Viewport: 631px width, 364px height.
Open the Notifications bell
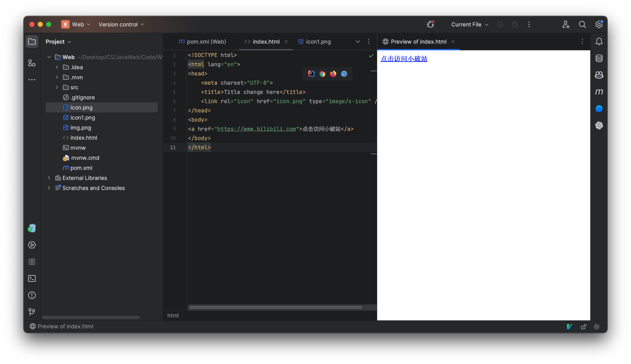point(599,42)
